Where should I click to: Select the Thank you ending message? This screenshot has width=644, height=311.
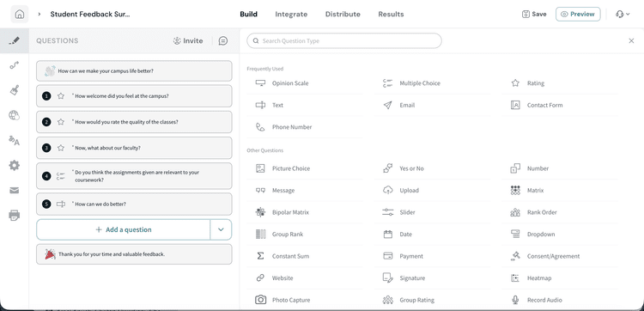coord(134,254)
